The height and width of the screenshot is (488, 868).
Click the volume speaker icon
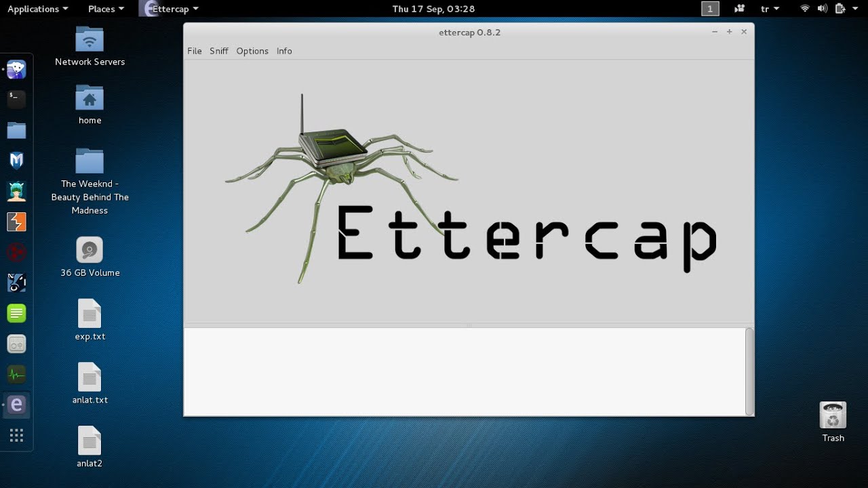(823, 9)
